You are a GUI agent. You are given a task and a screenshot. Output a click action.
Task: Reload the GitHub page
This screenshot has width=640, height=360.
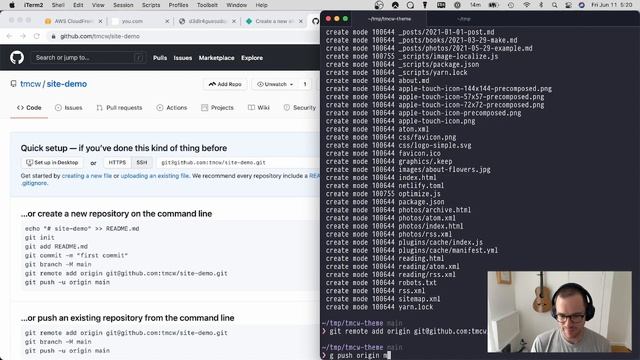point(37,36)
